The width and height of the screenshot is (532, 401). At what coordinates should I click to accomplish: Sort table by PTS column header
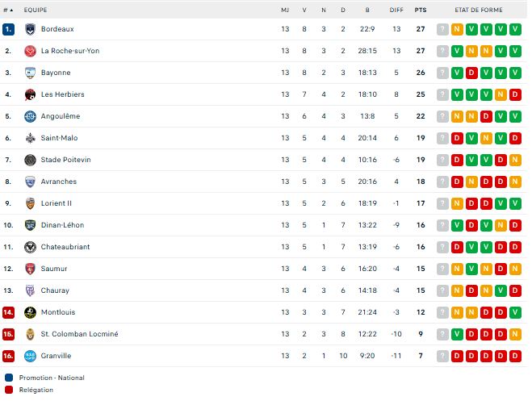(x=421, y=10)
